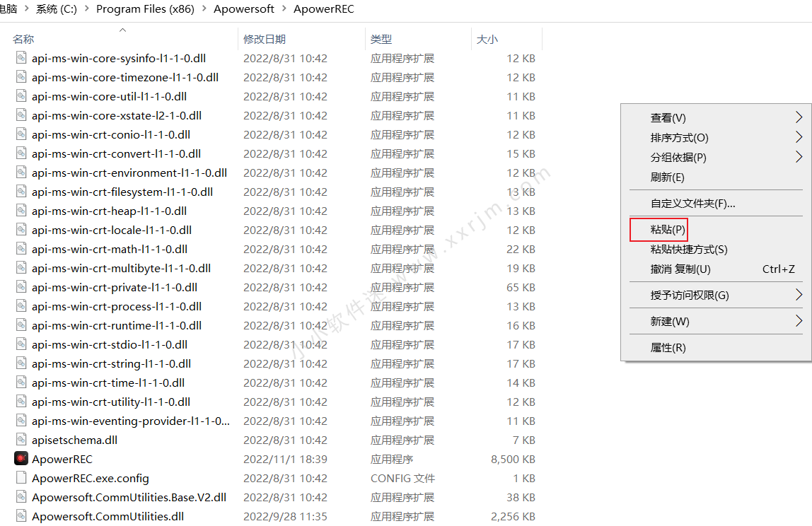Select 粘贴快捷方式(S) menu entry
Image resolution: width=812 pixels, height=526 pixels.
689,249
